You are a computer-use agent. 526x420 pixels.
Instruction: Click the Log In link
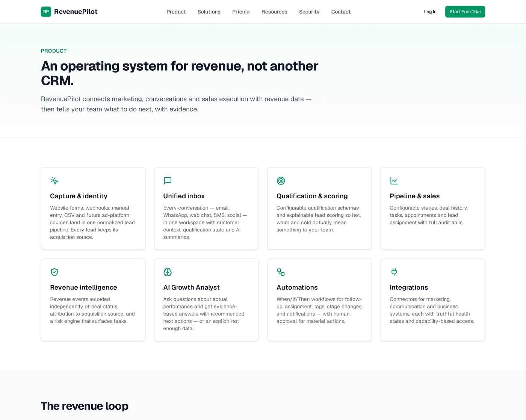tap(430, 12)
